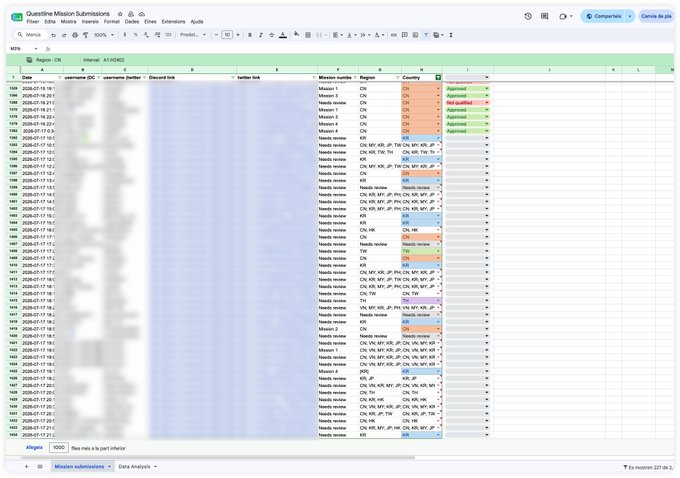
Task: Open the font family Predet dropdown
Action: (193, 35)
